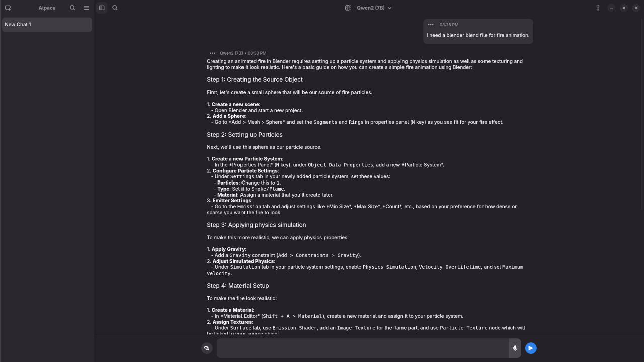Maximize the Alpaca window
The width and height of the screenshot is (644, 362).
click(624, 8)
